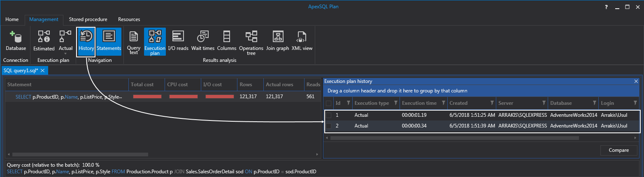
Task: Expand the Actual plan dropdown arrow
Action: coord(65,54)
